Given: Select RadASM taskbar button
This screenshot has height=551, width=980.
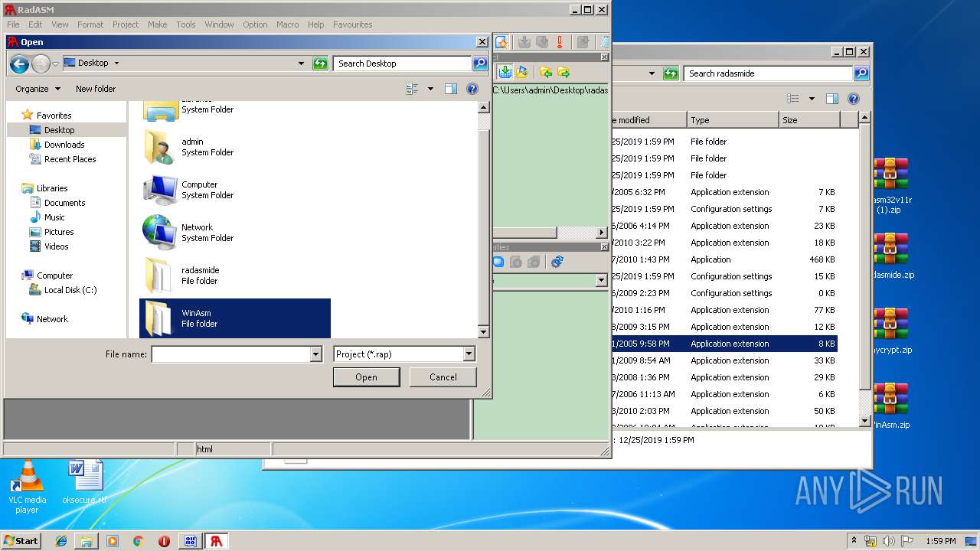Looking at the screenshot, I should (217, 541).
